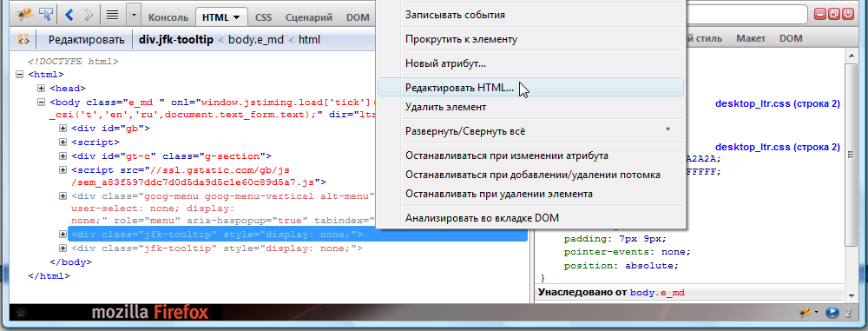Expand the first <script> node
This screenshot has height=331, width=868.
pyautogui.click(x=63, y=142)
